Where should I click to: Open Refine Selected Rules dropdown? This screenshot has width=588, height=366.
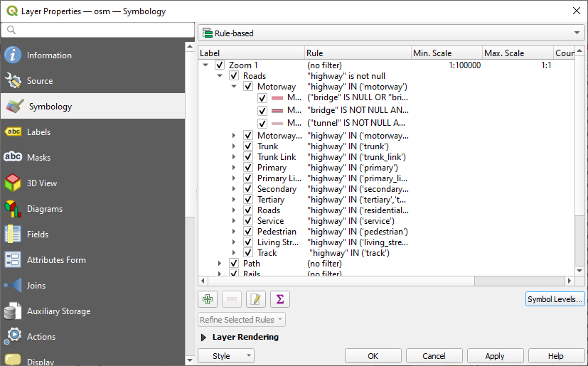click(242, 320)
